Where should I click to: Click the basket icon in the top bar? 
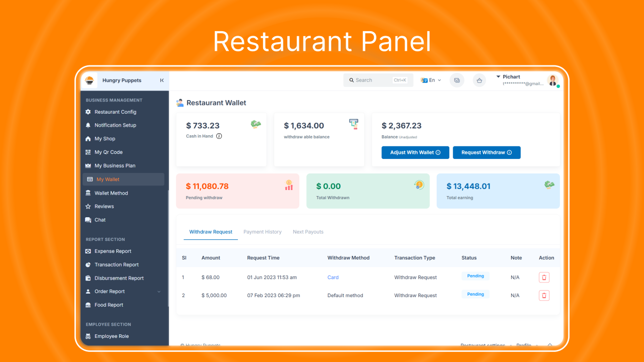click(x=479, y=80)
